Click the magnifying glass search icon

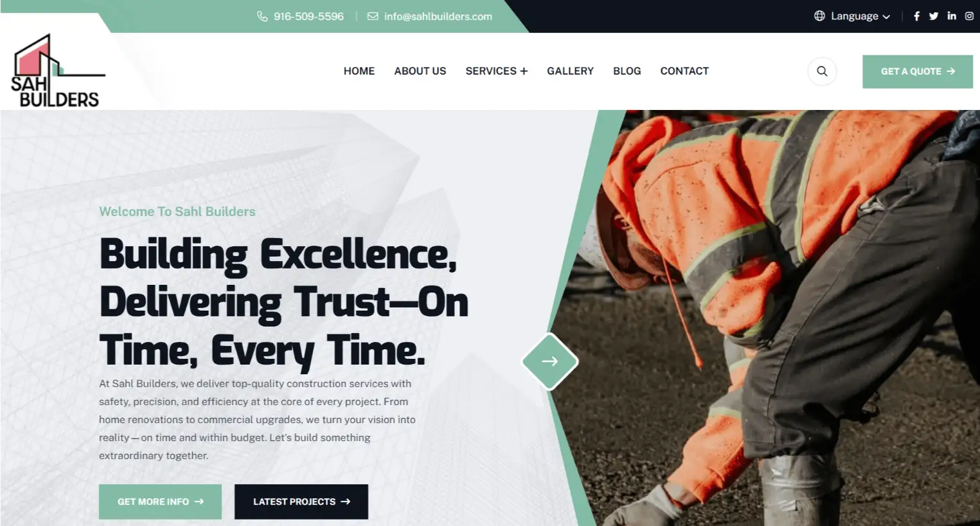(822, 71)
